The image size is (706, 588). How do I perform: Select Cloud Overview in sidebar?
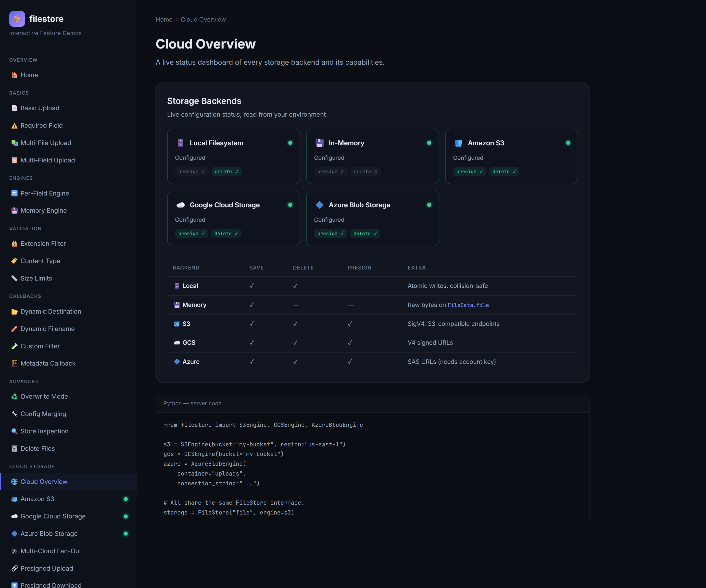point(69,482)
